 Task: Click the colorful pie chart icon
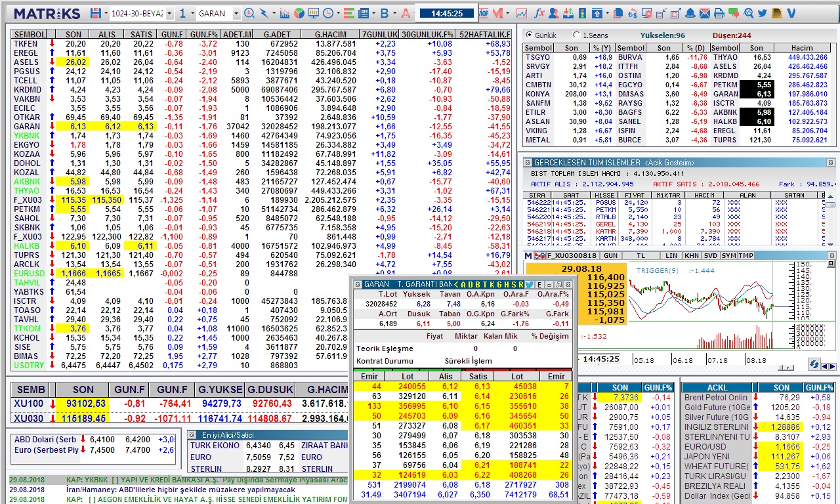(x=299, y=13)
